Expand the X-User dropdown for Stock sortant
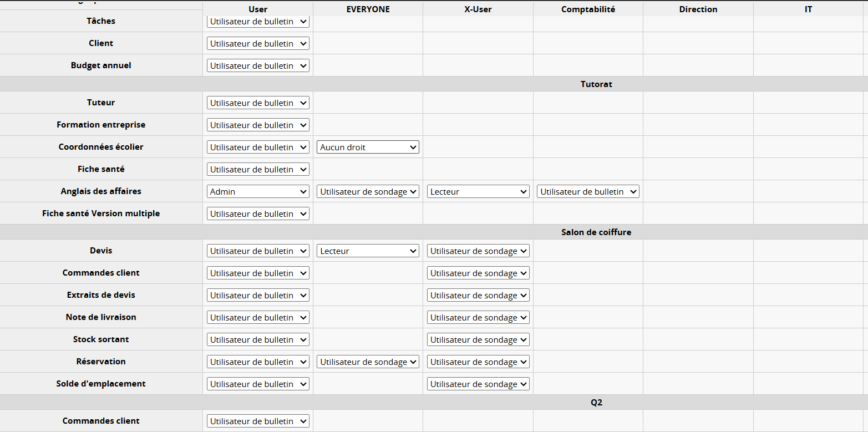868x432 pixels. pyautogui.click(x=478, y=339)
